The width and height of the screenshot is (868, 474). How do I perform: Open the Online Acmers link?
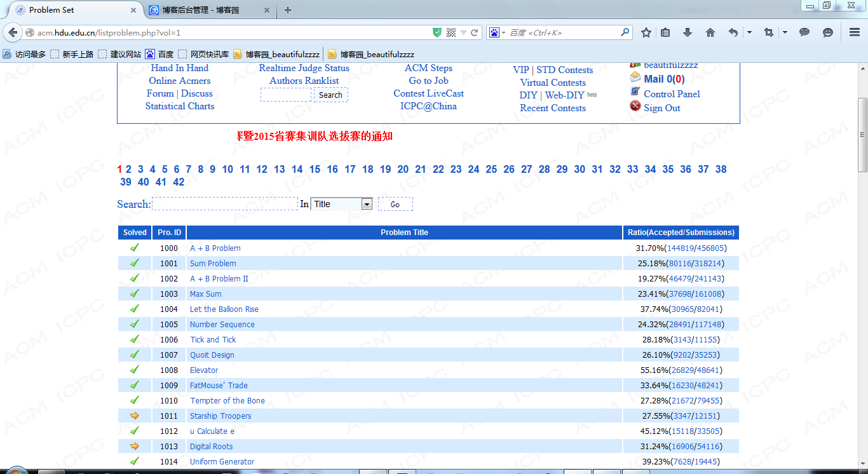pyautogui.click(x=180, y=81)
